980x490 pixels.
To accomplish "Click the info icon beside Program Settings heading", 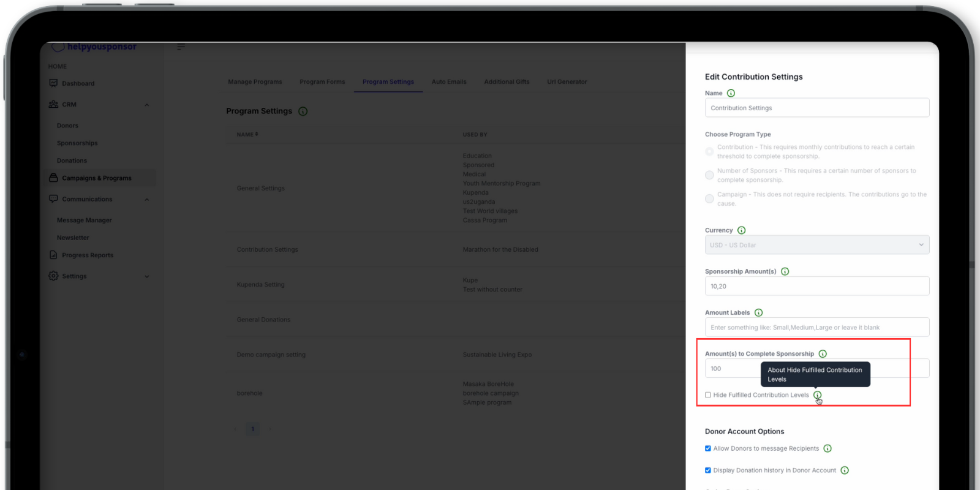I will click(303, 111).
